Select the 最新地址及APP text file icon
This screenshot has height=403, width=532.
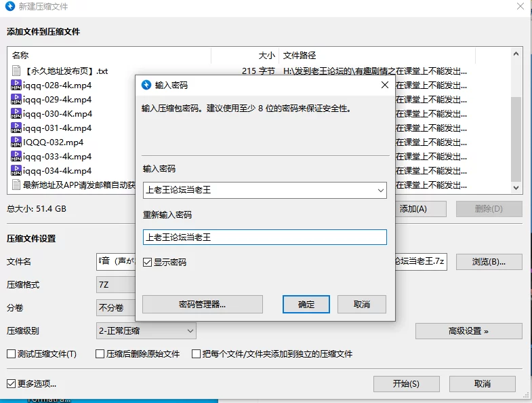(x=16, y=185)
